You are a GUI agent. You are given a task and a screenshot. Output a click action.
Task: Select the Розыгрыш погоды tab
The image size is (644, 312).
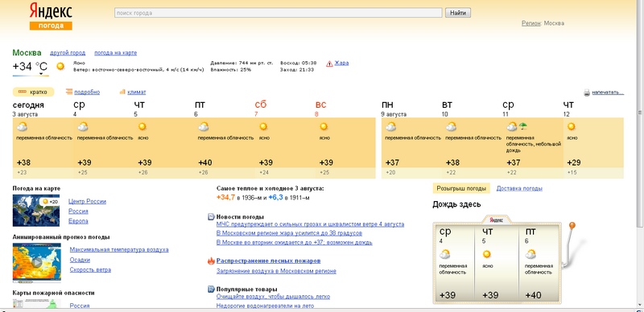(461, 188)
